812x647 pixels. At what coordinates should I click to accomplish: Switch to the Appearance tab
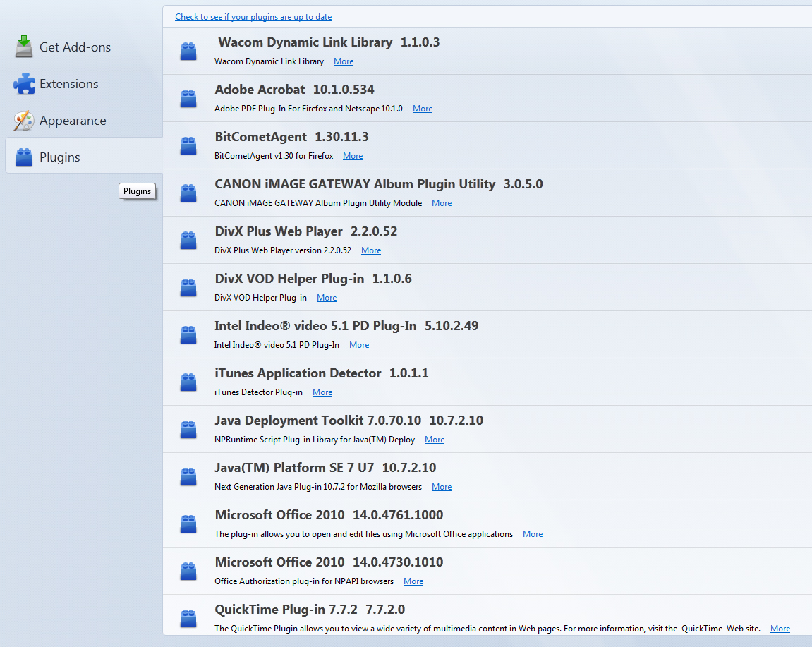pyautogui.click(x=84, y=121)
